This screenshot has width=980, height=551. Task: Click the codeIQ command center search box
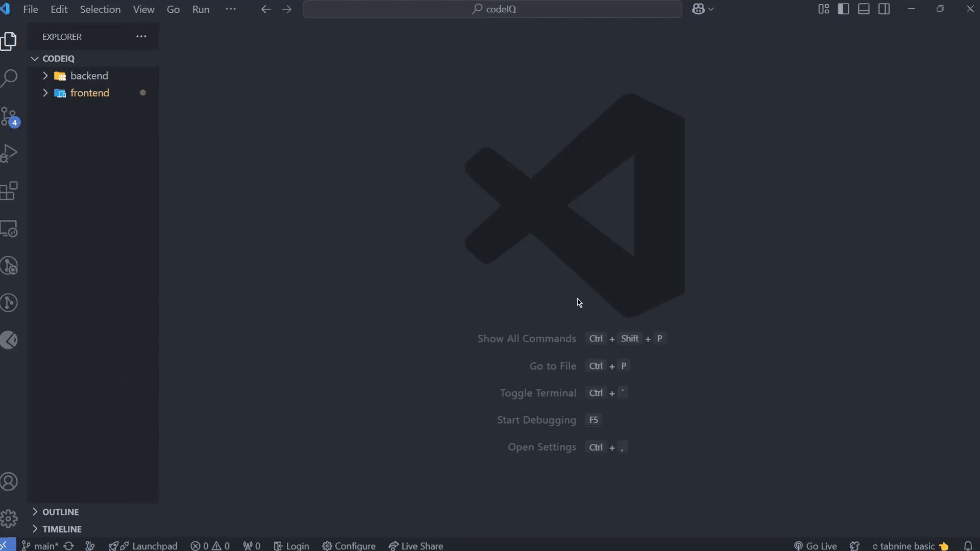point(493,9)
